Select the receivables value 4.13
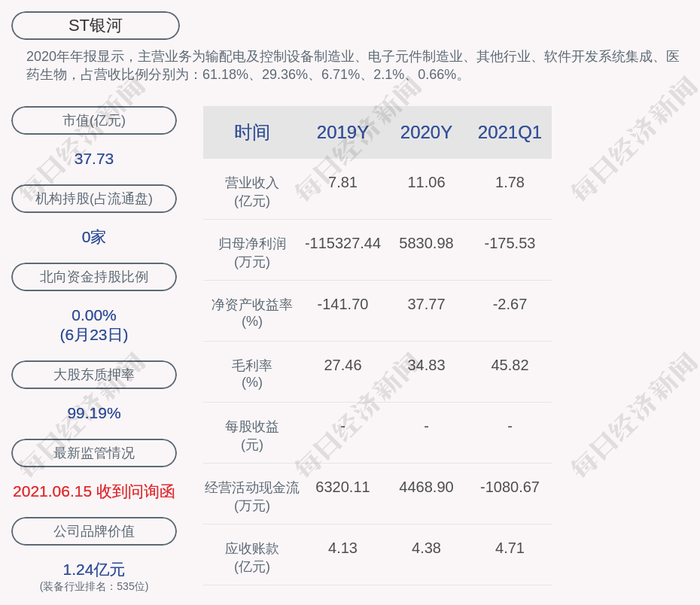700x605 pixels. tap(343, 549)
